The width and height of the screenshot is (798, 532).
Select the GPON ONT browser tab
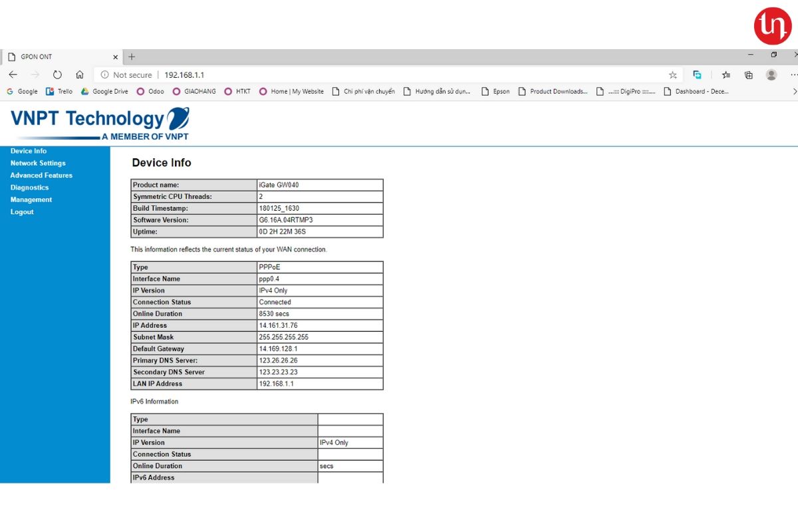point(63,57)
